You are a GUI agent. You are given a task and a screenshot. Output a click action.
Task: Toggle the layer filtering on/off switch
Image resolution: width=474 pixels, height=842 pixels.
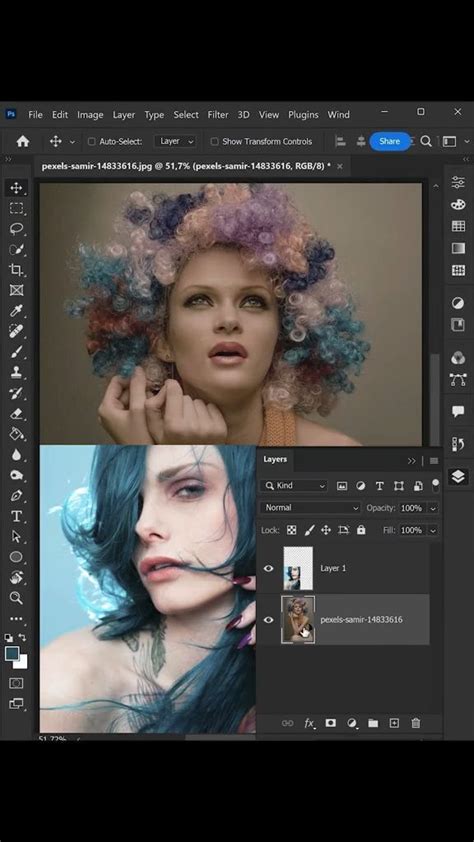pos(435,485)
